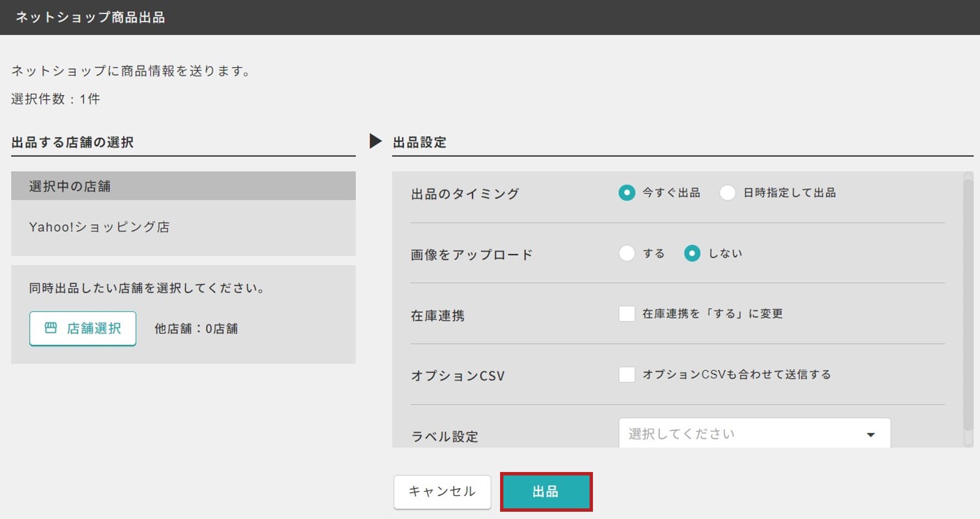Choose 日時指定して出品 radio option
980x519 pixels.
coord(727,193)
